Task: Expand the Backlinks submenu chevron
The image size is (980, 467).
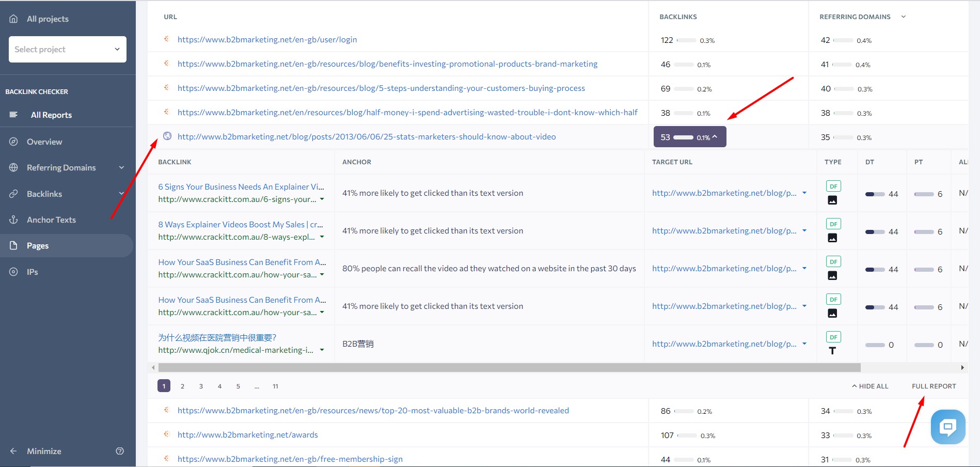Action: (122, 194)
